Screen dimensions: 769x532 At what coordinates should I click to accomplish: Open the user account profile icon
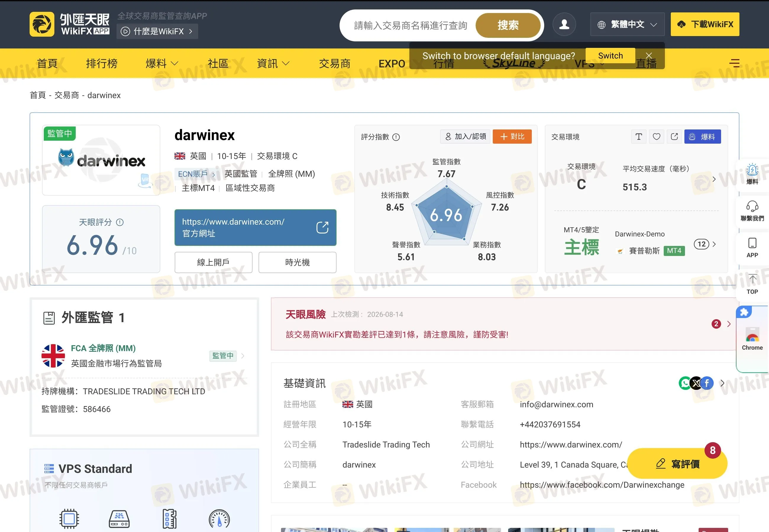click(x=564, y=24)
